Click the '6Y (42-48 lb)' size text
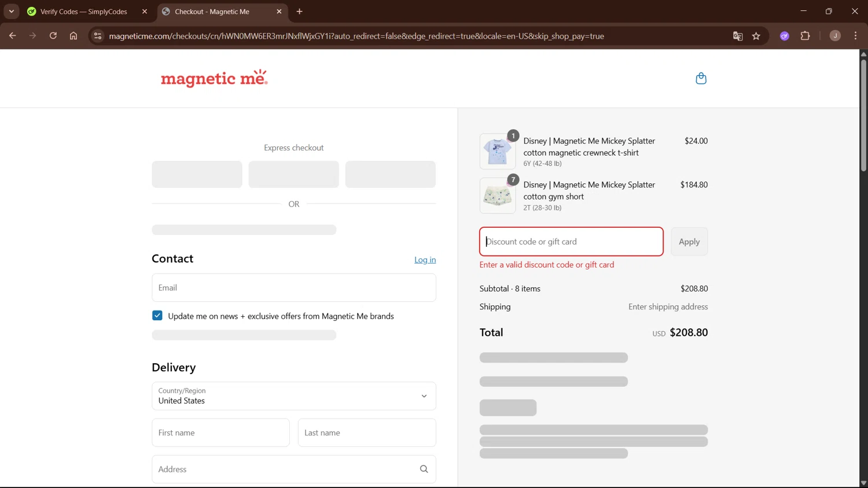The height and width of the screenshot is (488, 868). click(543, 164)
